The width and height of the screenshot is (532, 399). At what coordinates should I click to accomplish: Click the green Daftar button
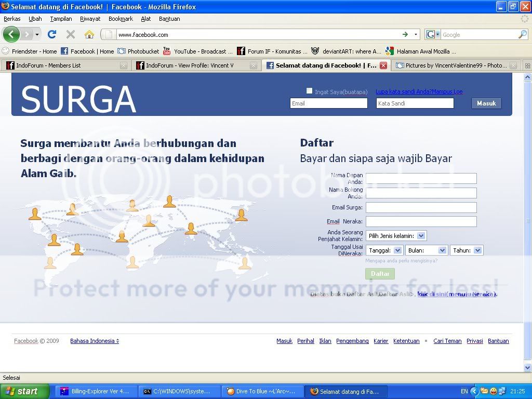[380, 273]
